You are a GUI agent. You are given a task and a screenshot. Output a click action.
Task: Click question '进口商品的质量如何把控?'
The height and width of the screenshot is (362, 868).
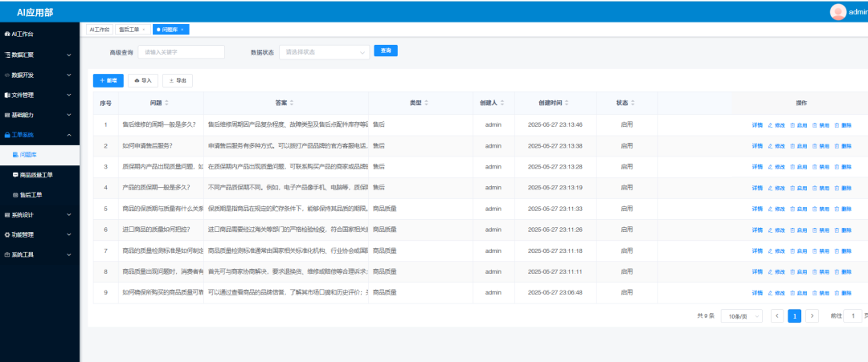pos(156,230)
